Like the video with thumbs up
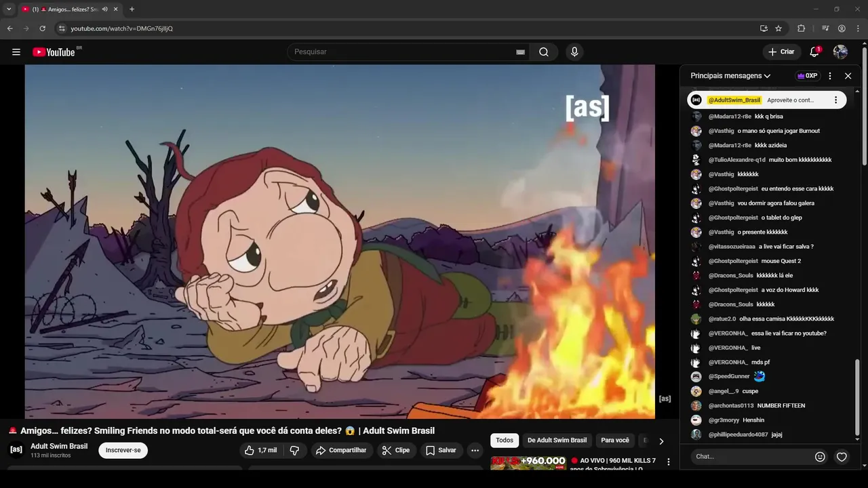Image resolution: width=868 pixels, height=488 pixels. pos(260,450)
